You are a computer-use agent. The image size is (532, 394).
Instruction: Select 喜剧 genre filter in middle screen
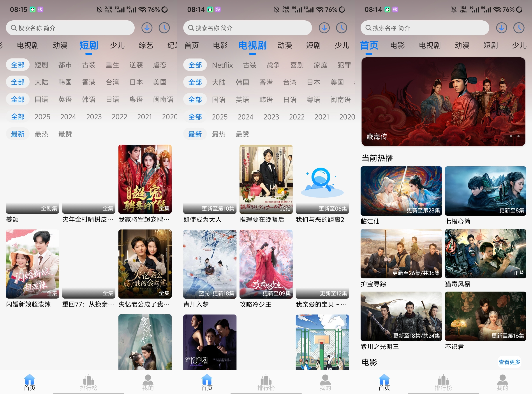297,65
